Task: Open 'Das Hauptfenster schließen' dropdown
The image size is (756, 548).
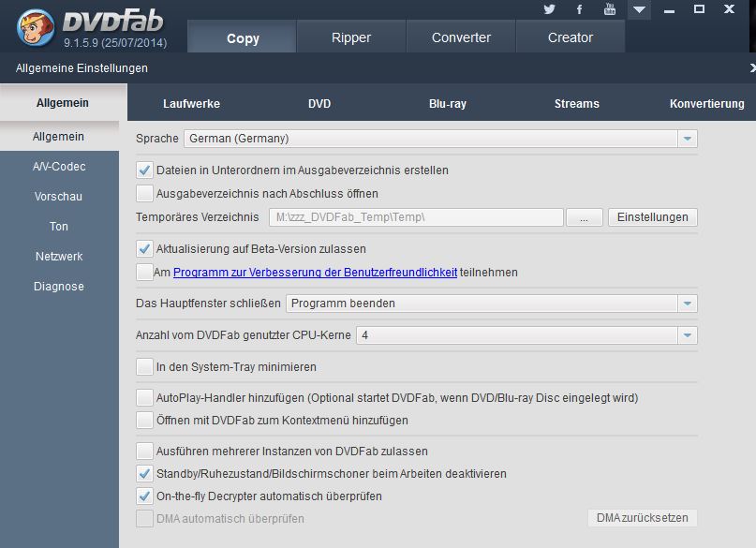Action: (x=688, y=304)
